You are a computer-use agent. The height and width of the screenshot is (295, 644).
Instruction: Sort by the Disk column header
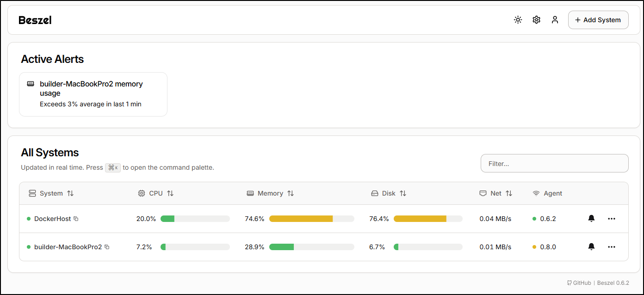pyautogui.click(x=389, y=193)
